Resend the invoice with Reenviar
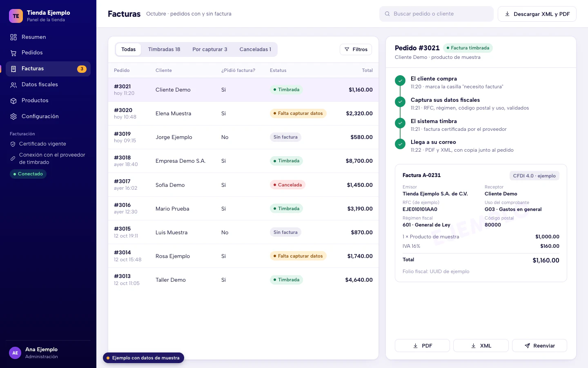588x368 pixels. 539,346
